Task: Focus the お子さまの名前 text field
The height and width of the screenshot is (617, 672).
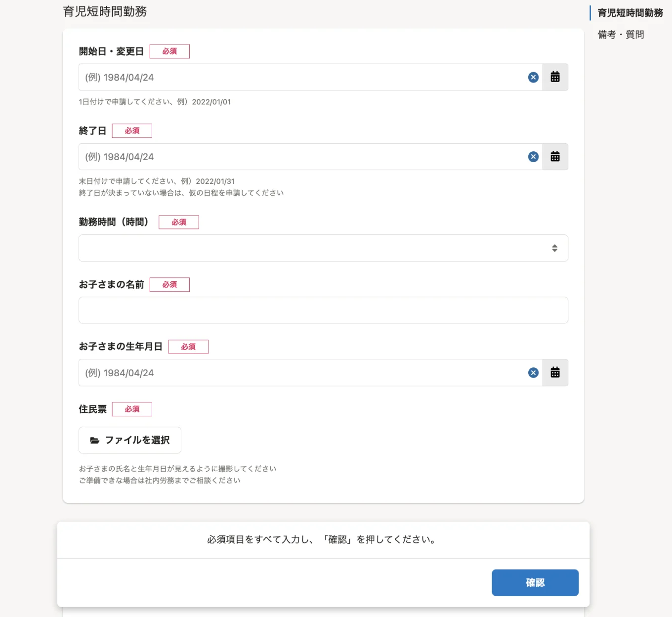Action: coord(323,310)
